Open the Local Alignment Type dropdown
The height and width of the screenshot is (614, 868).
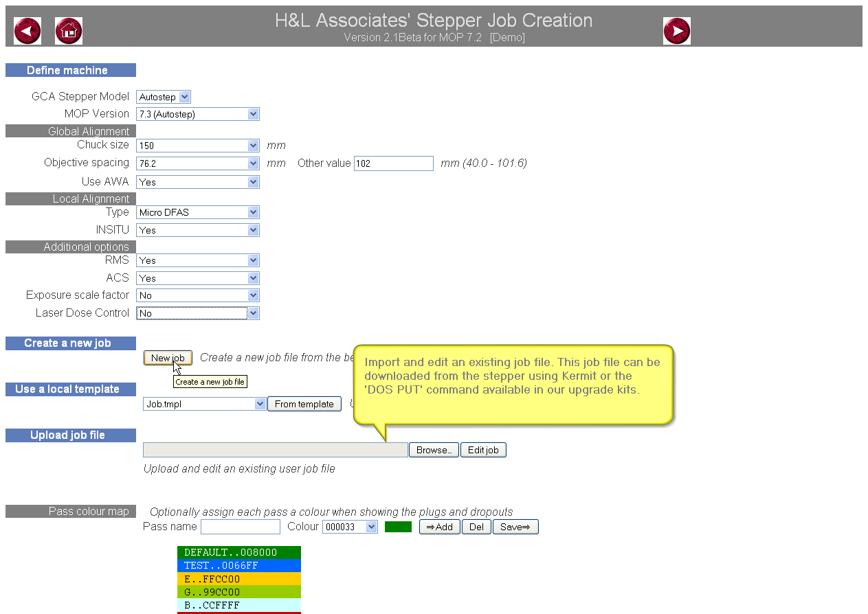(x=198, y=212)
